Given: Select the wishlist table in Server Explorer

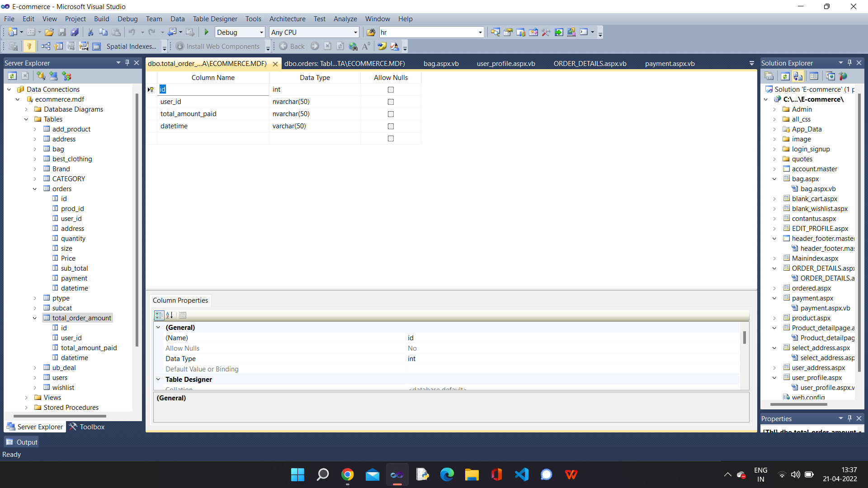Looking at the screenshot, I should (x=63, y=388).
